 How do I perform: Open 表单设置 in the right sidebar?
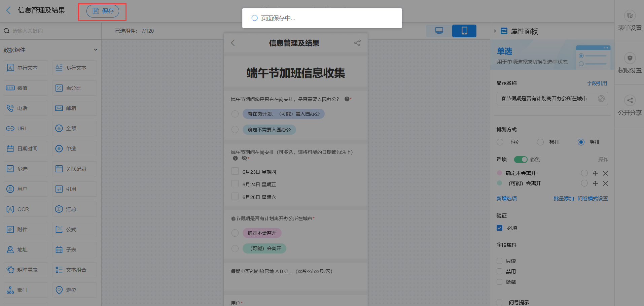click(630, 21)
